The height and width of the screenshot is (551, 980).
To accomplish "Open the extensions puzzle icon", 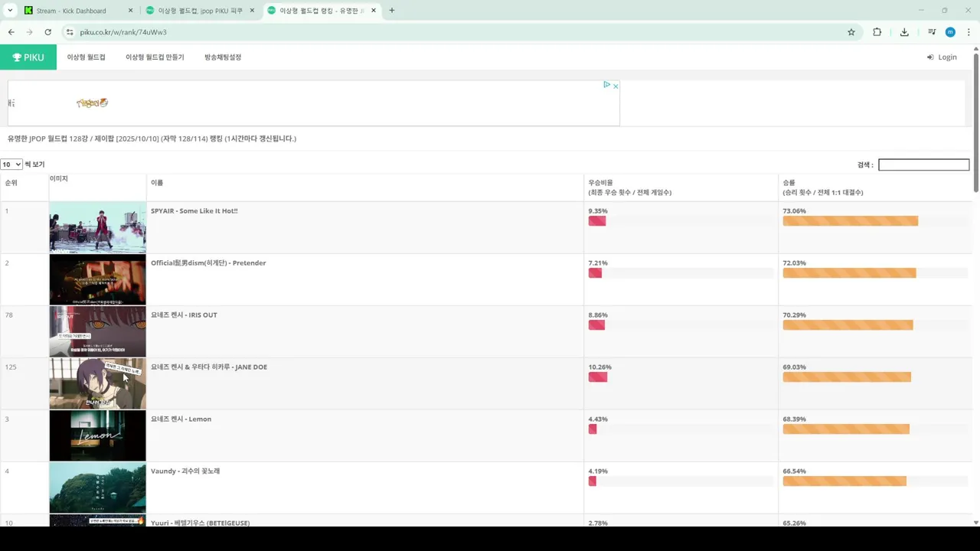I will point(877,32).
